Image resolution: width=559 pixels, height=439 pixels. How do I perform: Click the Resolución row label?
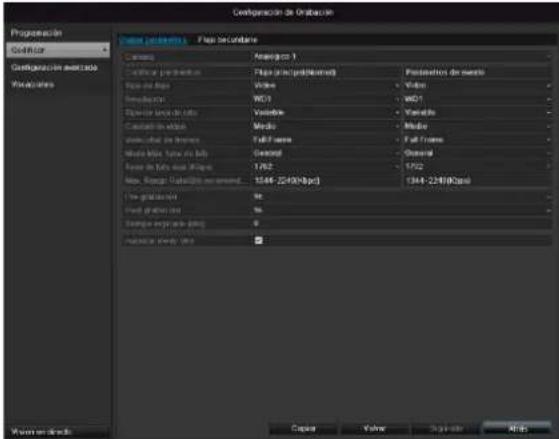tap(145, 99)
